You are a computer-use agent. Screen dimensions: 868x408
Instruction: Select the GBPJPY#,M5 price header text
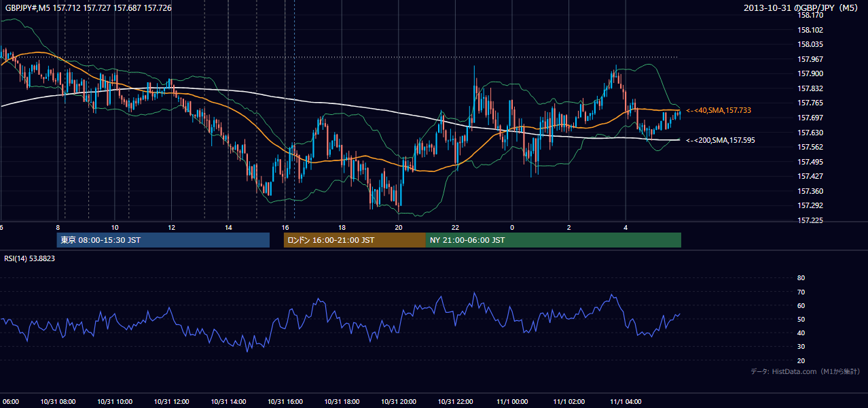(88, 8)
